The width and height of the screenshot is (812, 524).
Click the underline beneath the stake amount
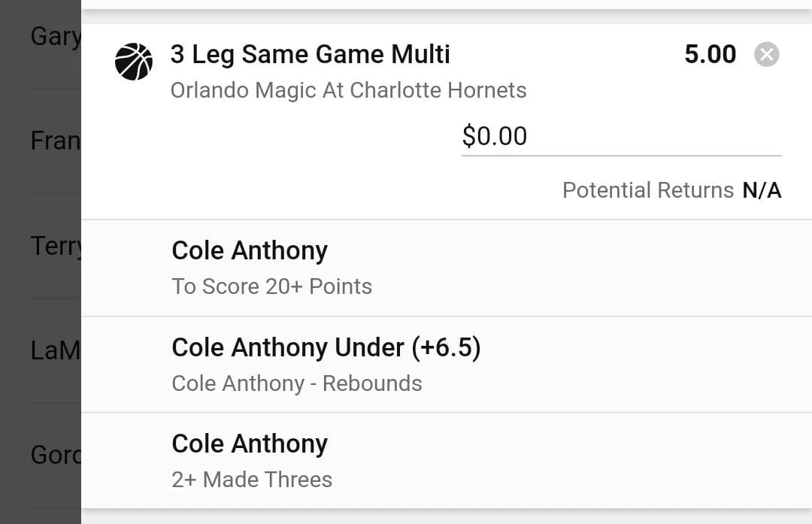[x=620, y=156]
